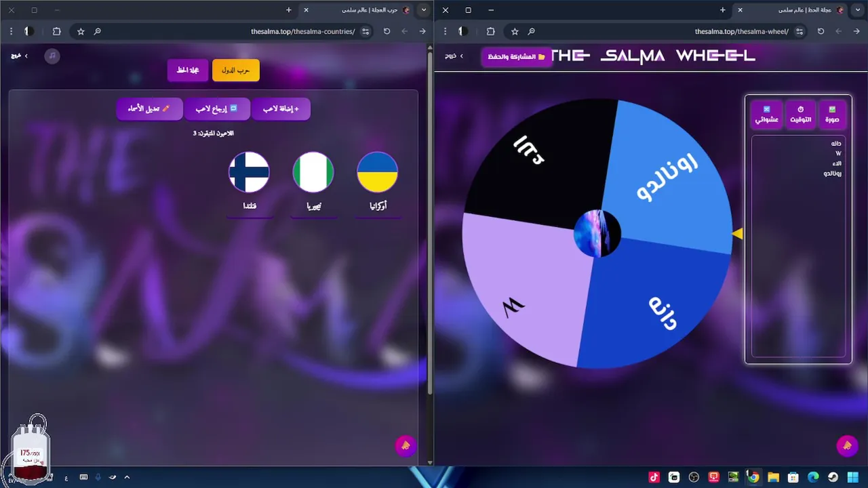Image resolution: width=868 pixels, height=488 pixels.
Task: Select the Finland flag player
Action: point(250,172)
